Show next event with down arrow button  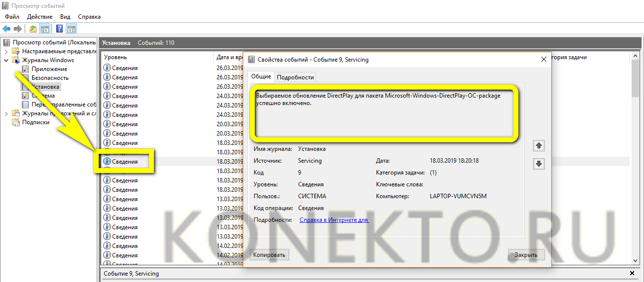[539, 164]
